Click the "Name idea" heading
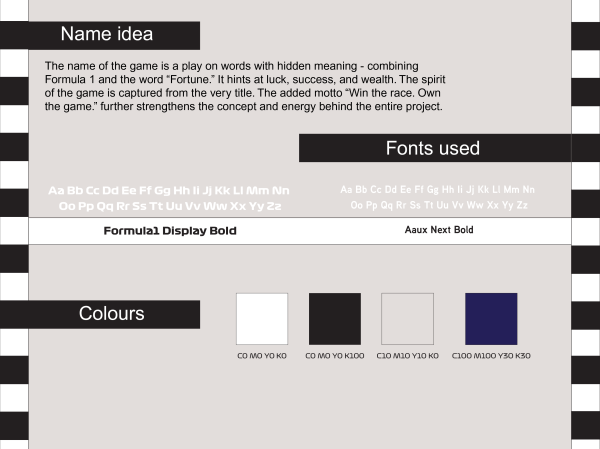The height and width of the screenshot is (449, 600). tap(107, 35)
